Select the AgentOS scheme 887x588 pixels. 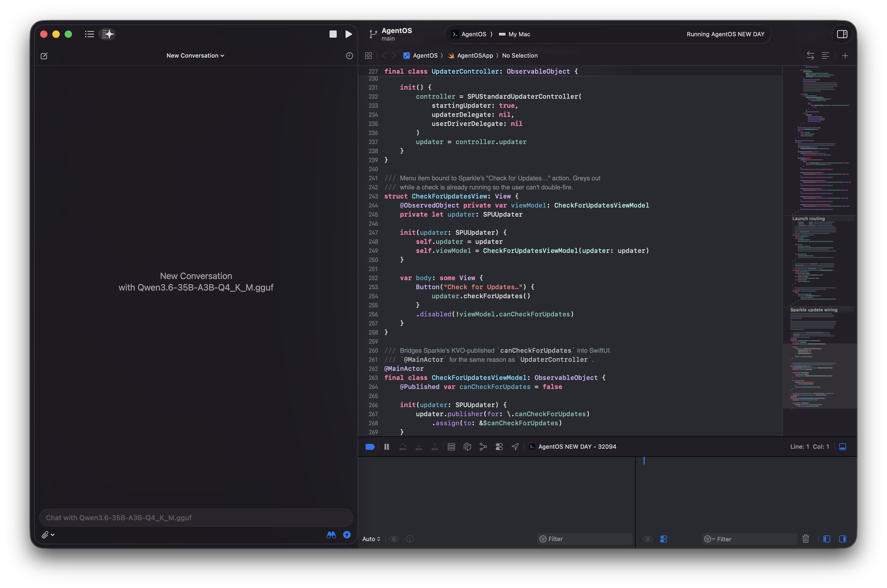pos(469,34)
